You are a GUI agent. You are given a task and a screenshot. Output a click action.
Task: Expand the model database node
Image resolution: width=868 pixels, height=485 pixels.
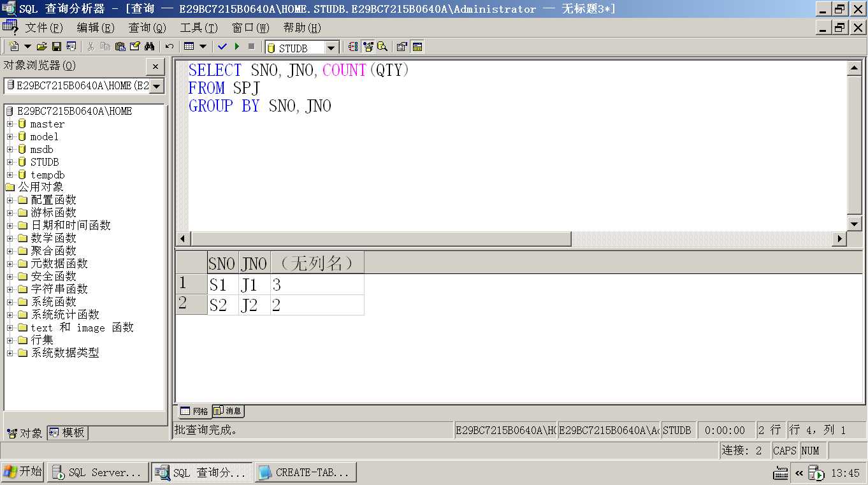[10, 136]
